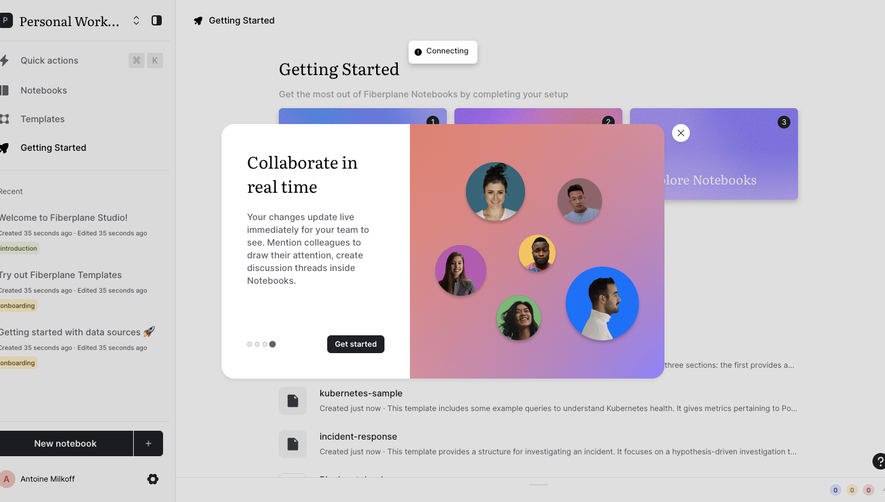Viewport: 885px width, 502px height.
Task: Click the Connecting status indicator
Action: (x=442, y=51)
